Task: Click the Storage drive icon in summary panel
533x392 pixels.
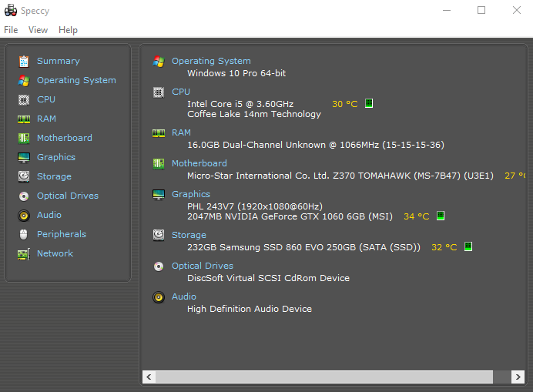Action: (x=159, y=235)
